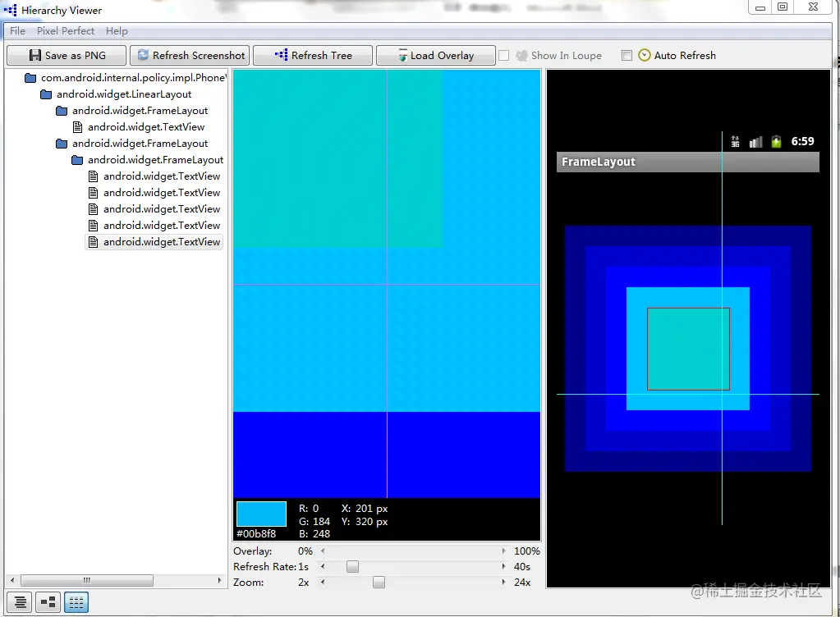The image size is (840, 617).
Task: Select the PhoneWindow root folder node
Action: (x=126, y=78)
